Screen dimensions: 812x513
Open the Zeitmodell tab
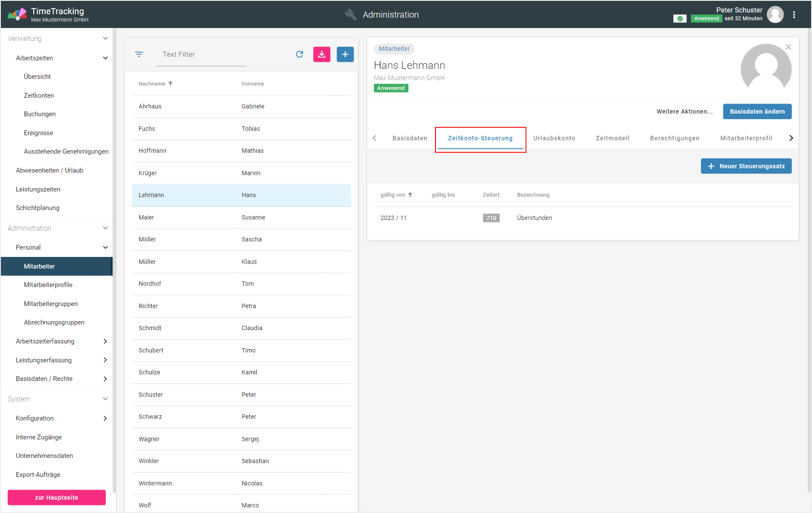[612, 138]
